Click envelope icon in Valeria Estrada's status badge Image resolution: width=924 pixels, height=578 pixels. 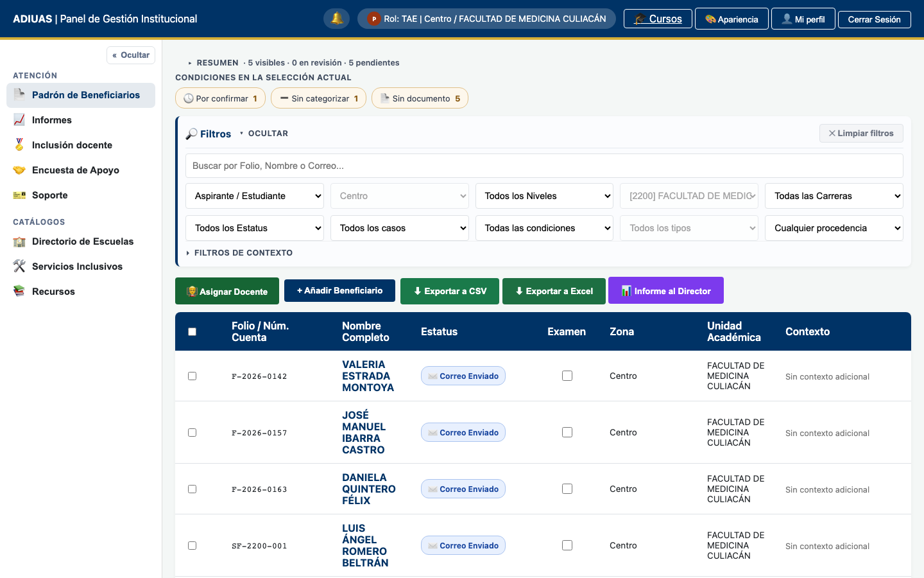pyautogui.click(x=433, y=376)
